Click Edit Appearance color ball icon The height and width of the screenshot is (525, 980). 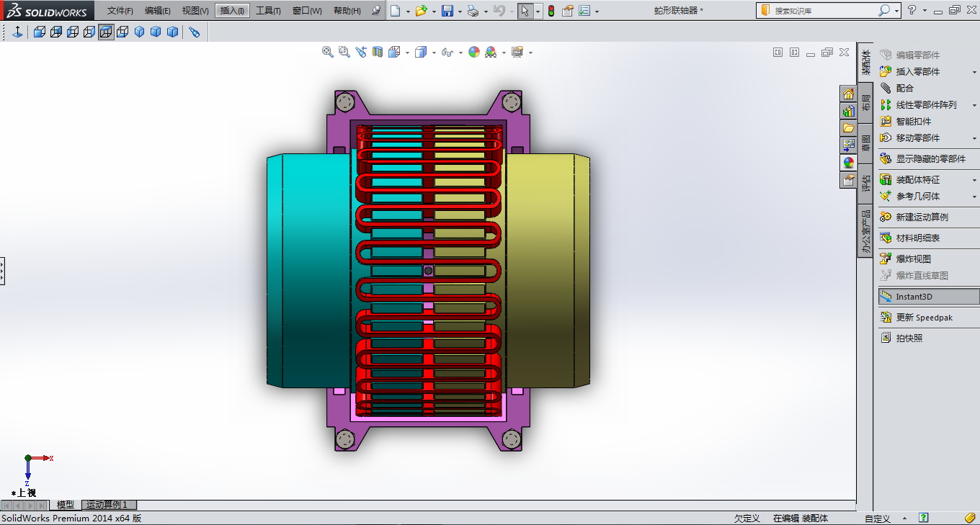tap(474, 52)
